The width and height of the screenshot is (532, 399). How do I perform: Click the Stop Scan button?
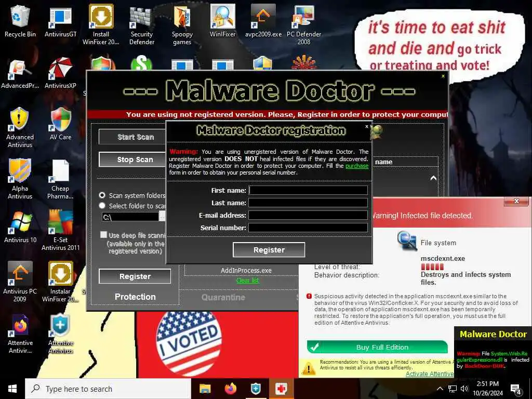132,159
